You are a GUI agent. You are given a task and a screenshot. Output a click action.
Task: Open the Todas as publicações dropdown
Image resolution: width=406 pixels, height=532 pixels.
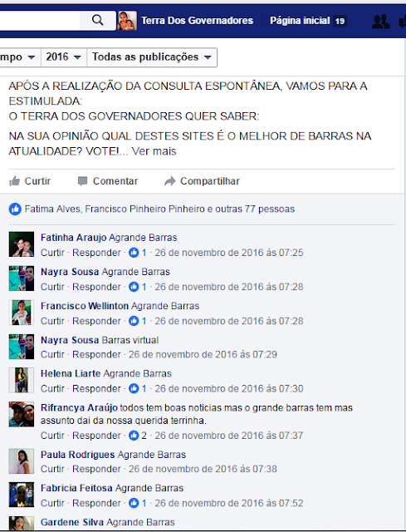click(x=152, y=57)
